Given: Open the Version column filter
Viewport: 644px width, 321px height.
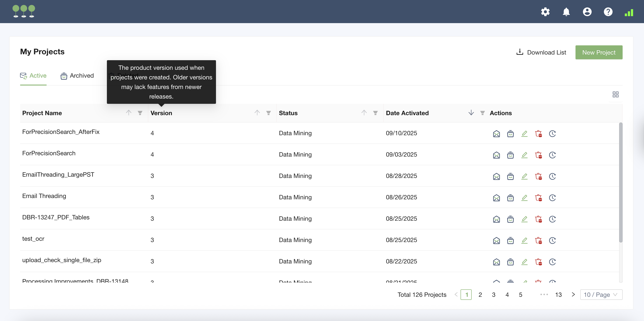Looking at the screenshot, I should tap(268, 113).
